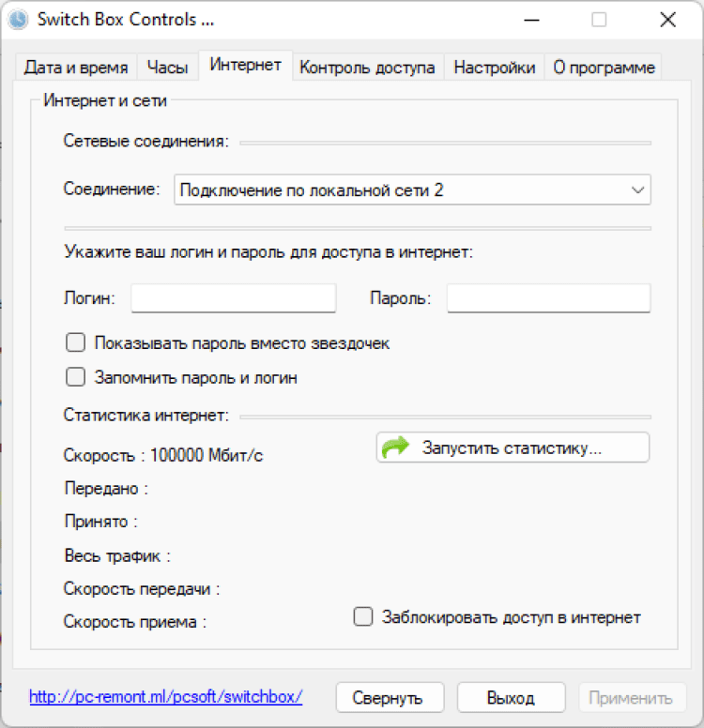
Task: Switch to the Дата и время tab
Action: [75, 68]
